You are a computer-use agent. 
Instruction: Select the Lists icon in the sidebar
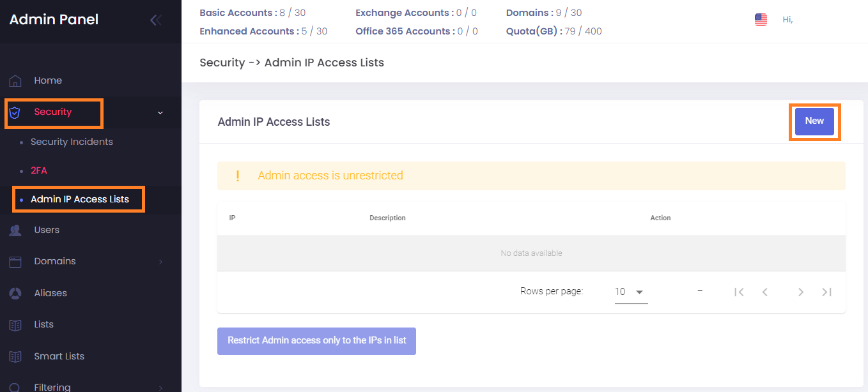click(x=14, y=324)
